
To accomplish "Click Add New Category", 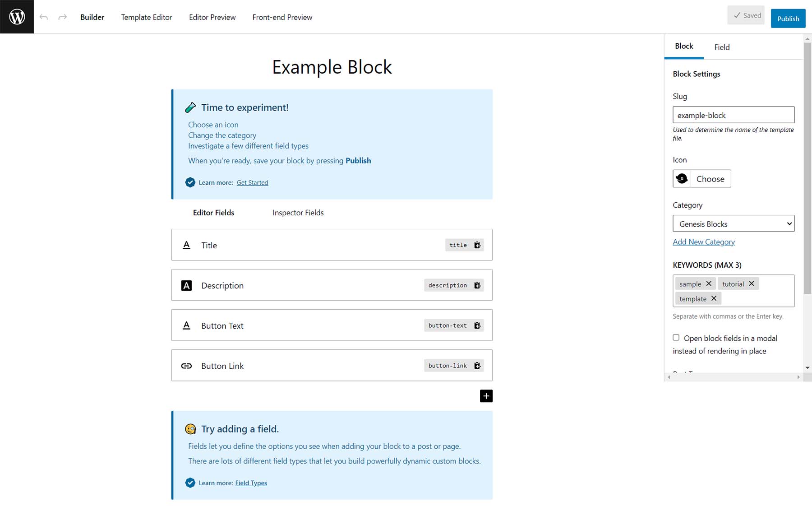I will coord(704,242).
